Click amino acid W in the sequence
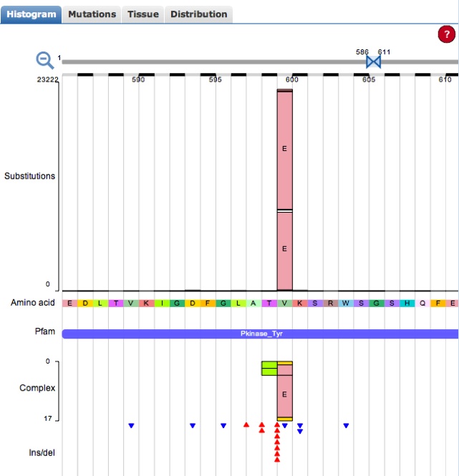 pyautogui.click(x=346, y=303)
